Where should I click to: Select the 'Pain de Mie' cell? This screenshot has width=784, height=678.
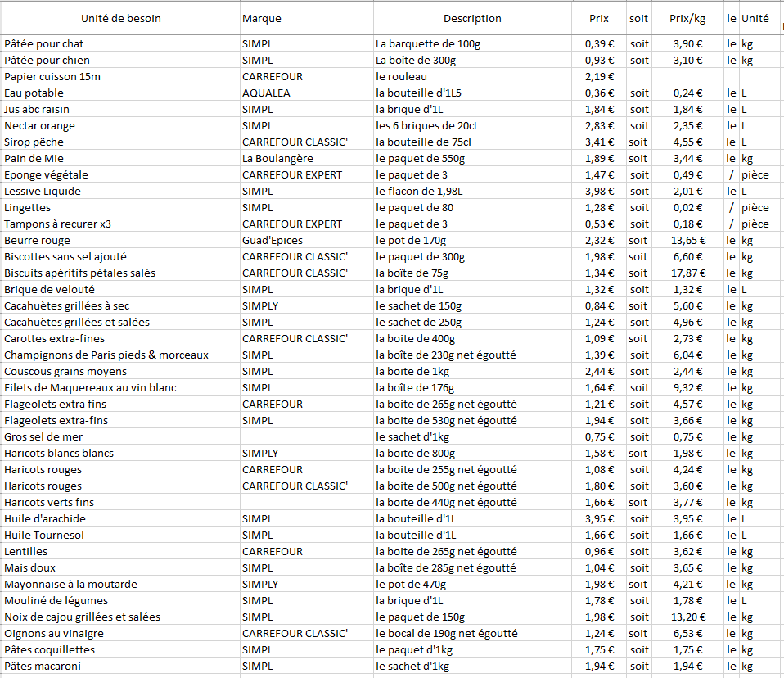pos(121,159)
